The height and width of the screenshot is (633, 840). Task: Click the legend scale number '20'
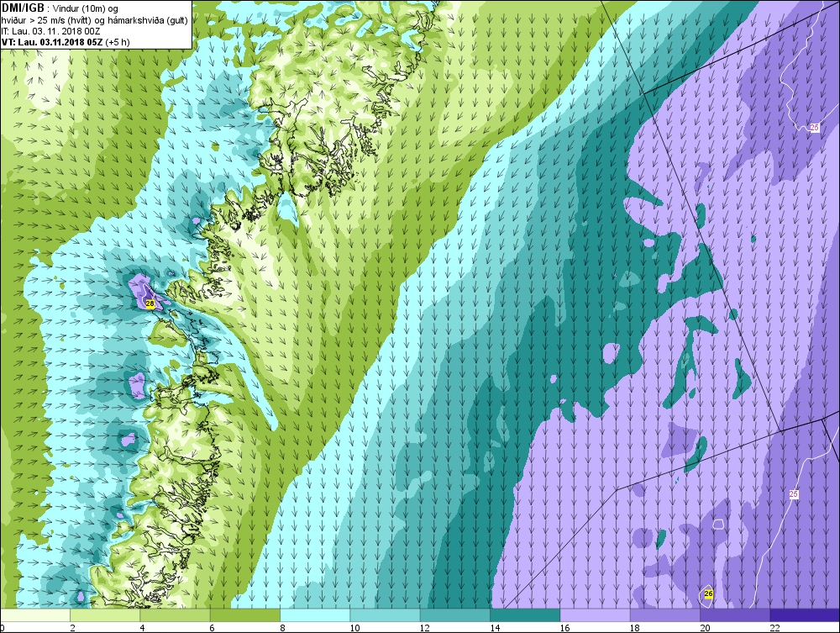(705, 628)
